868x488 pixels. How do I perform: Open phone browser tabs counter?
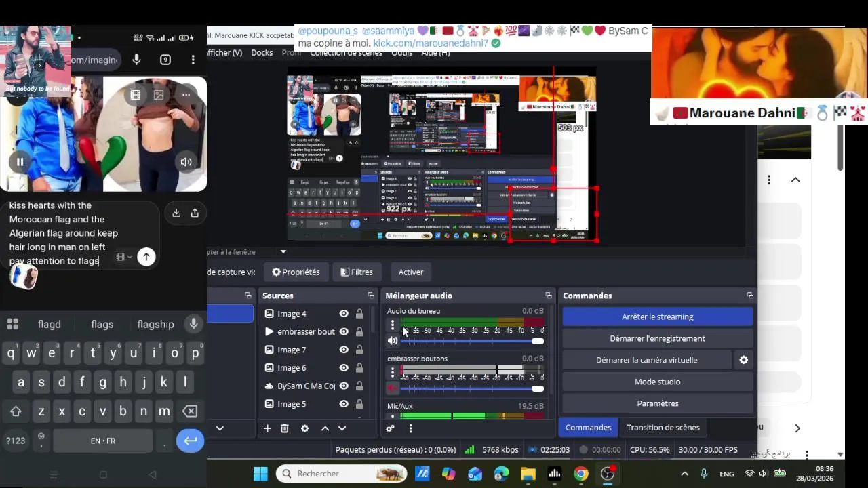pyautogui.click(x=165, y=60)
